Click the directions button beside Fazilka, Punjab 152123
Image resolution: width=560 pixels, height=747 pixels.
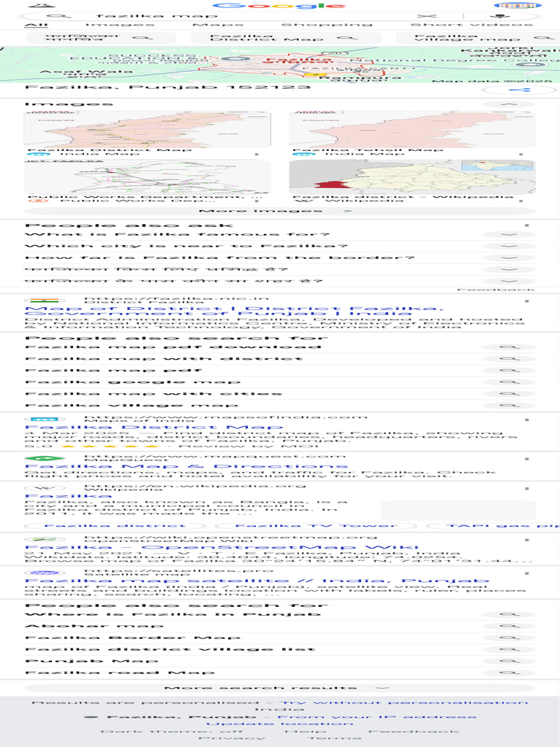coord(519,90)
